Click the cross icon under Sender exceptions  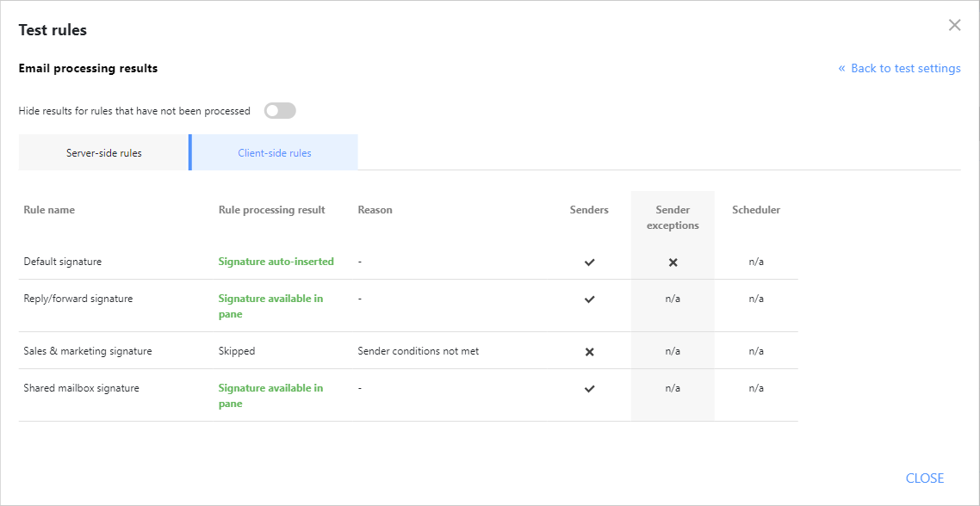click(x=673, y=262)
